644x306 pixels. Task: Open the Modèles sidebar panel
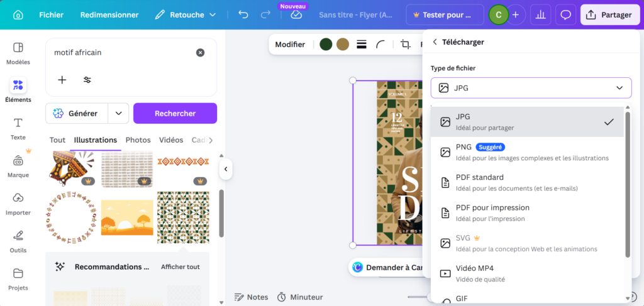click(18, 53)
